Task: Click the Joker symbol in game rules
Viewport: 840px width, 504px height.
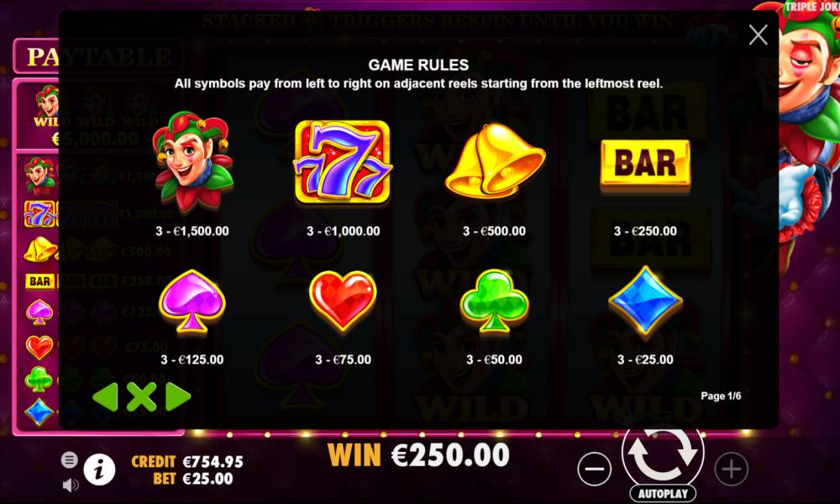Action: [192, 161]
